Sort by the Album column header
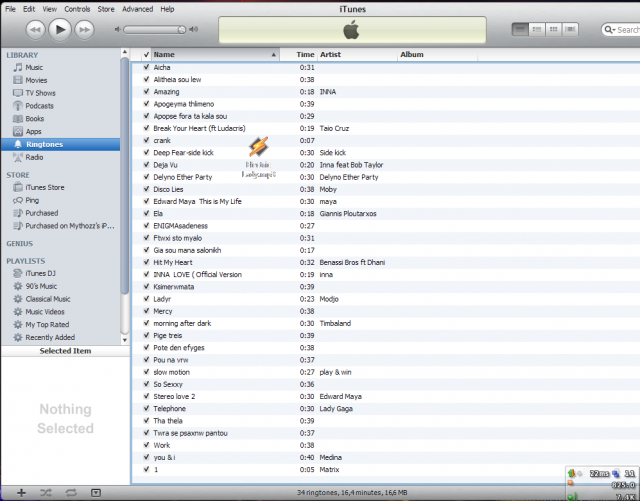 tap(438, 54)
